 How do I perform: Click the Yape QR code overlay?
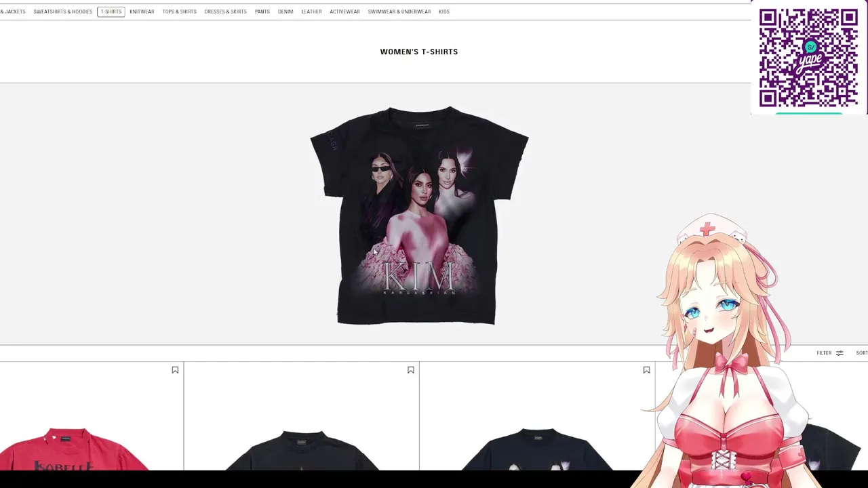tap(808, 58)
